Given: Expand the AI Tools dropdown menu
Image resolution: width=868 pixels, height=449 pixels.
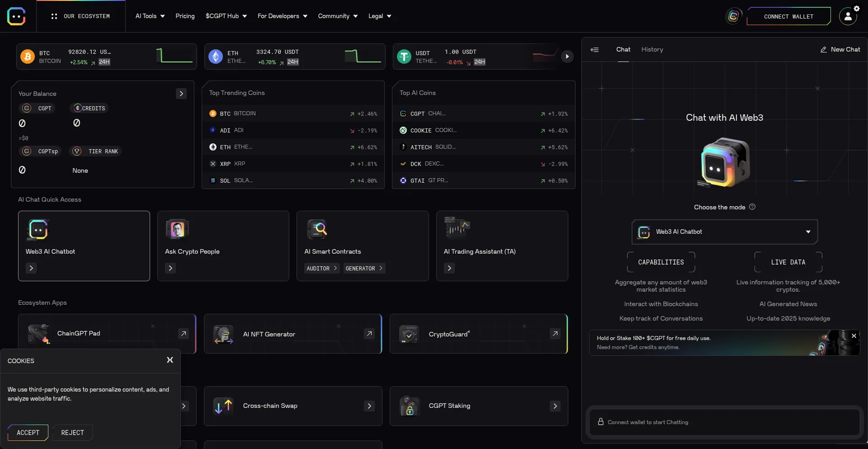Looking at the screenshot, I should coord(150,16).
